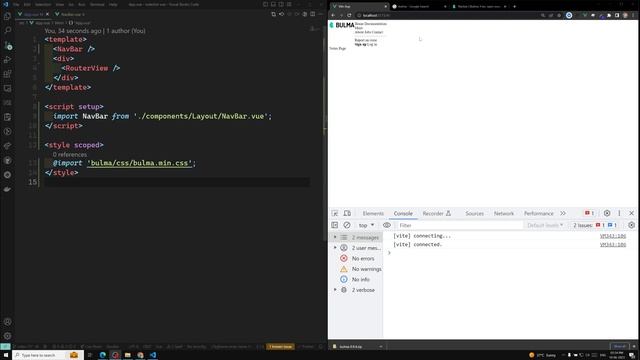Click the Windows search box
Screen dimensions: 640x360
48,355
